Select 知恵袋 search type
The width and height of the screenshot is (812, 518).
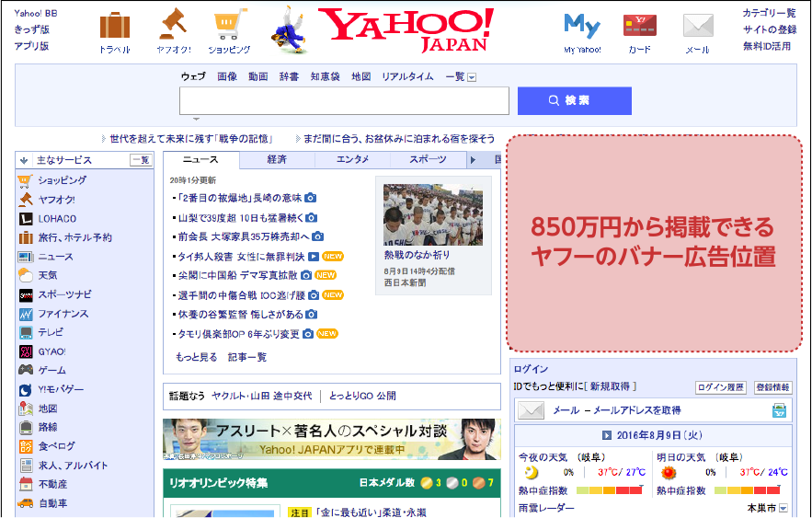(325, 76)
